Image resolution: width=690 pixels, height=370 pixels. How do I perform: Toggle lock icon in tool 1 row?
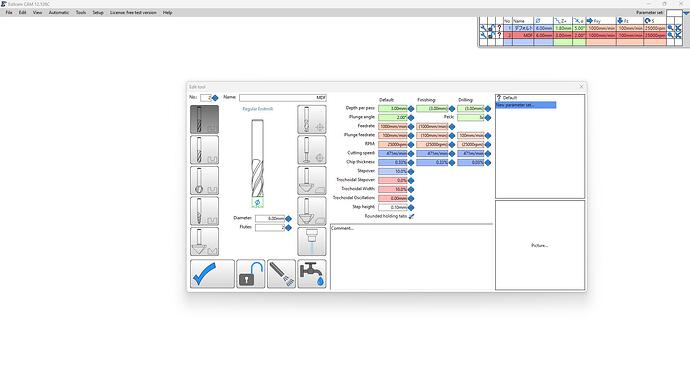(491, 28)
